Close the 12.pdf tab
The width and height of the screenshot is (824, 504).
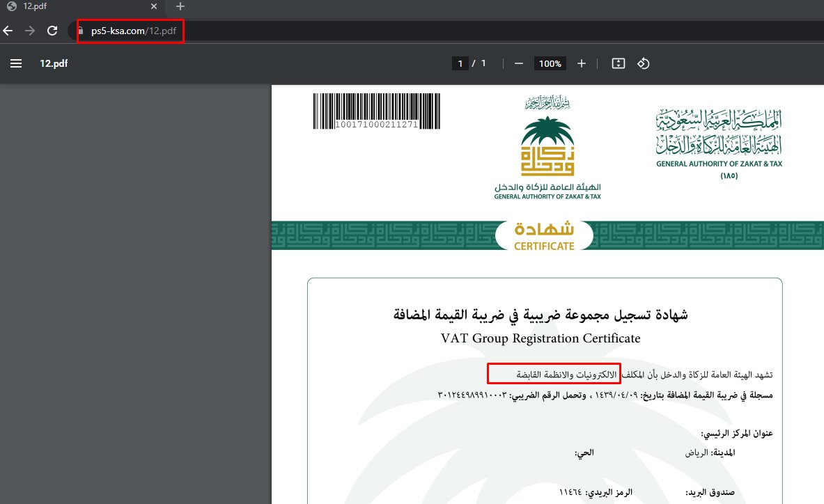[x=153, y=6]
